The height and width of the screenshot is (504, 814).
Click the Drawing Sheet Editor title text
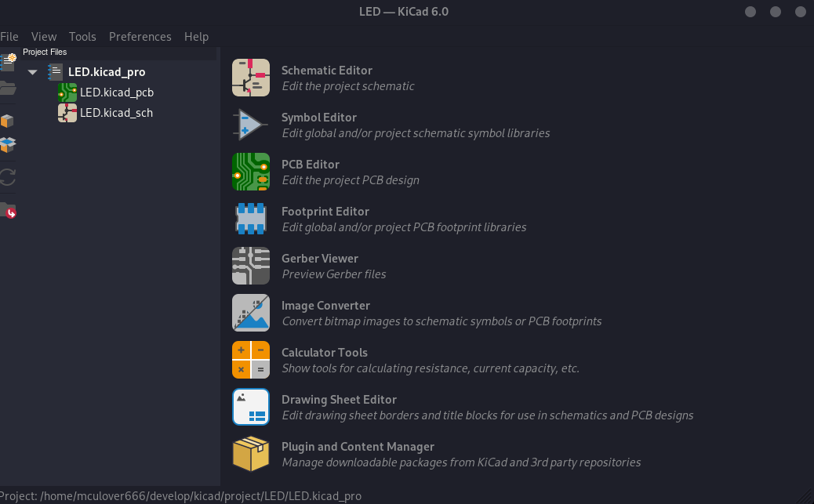tap(339, 400)
